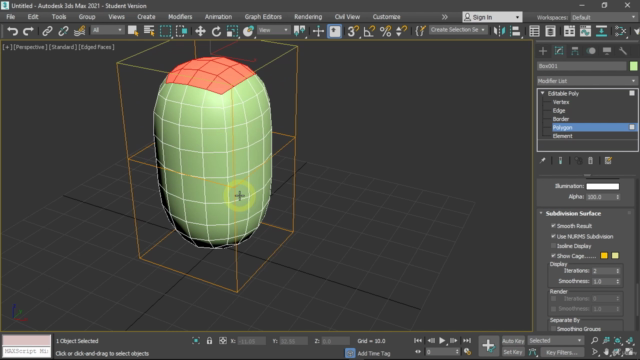The width and height of the screenshot is (640, 360).
Task: Switch to the Motion command panel tab
Action: click(591, 51)
